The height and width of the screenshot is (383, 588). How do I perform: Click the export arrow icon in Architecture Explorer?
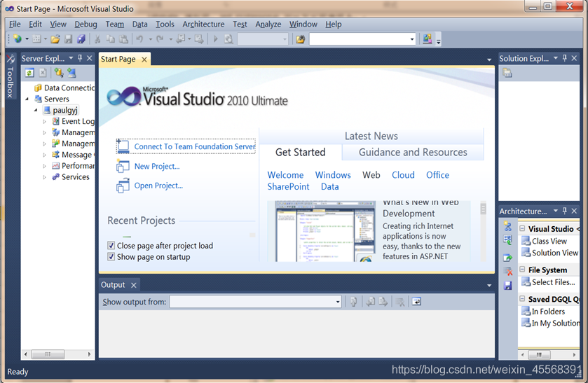click(x=507, y=258)
